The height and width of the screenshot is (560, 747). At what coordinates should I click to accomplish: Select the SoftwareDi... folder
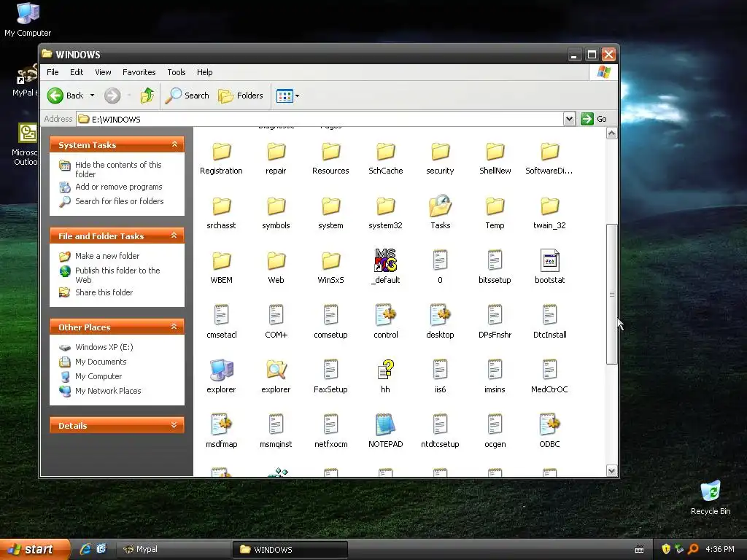click(x=550, y=159)
